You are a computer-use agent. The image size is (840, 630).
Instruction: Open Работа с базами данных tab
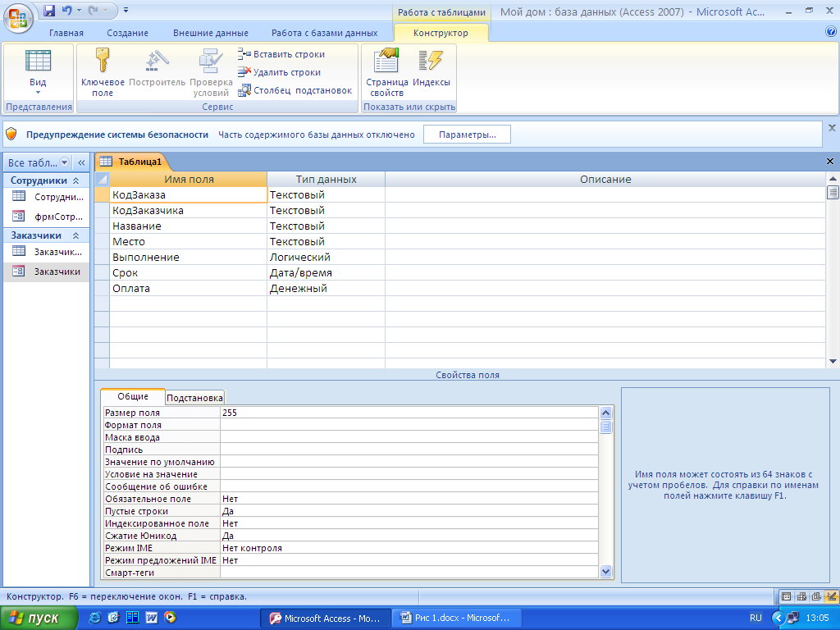[x=325, y=33]
